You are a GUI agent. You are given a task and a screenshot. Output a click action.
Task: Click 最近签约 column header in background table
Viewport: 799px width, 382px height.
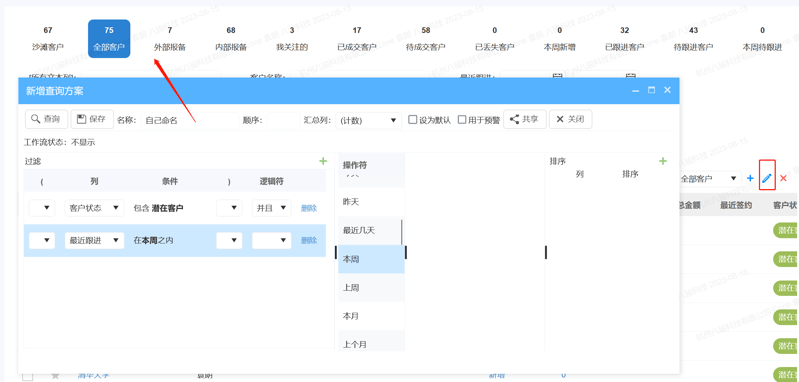pyautogui.click(x=737, y=205)
